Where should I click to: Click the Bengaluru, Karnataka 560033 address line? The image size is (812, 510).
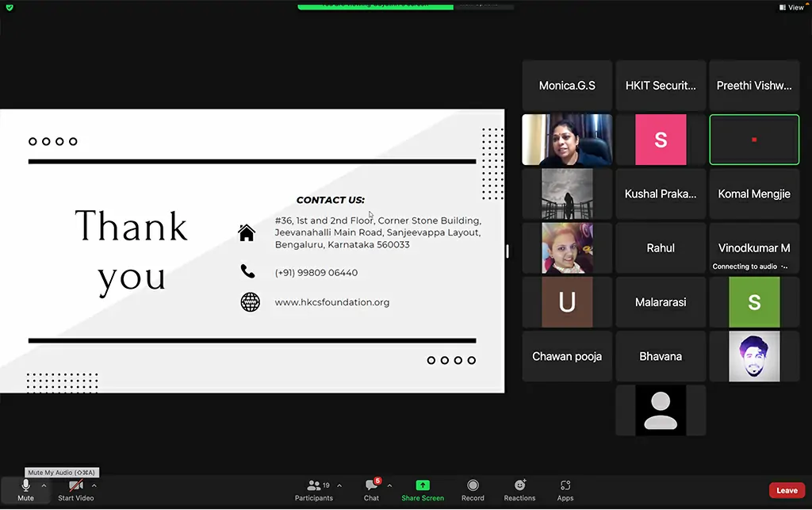[342, 244]
